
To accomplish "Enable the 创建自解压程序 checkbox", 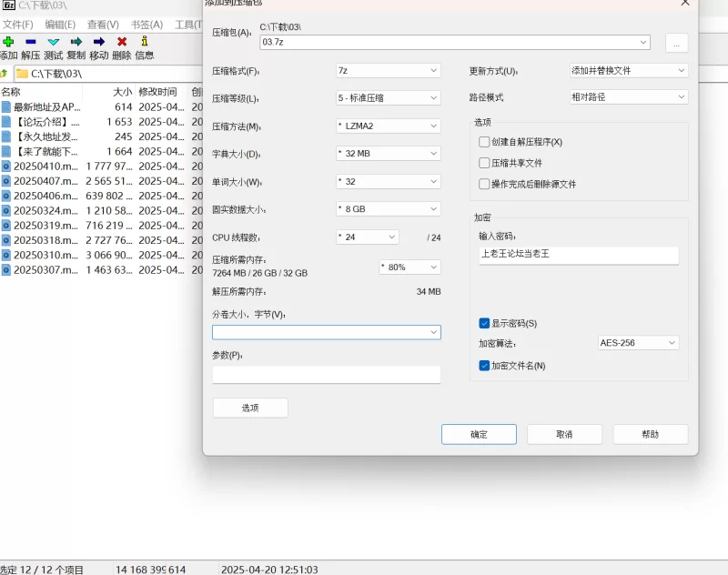I will [484, 142].
